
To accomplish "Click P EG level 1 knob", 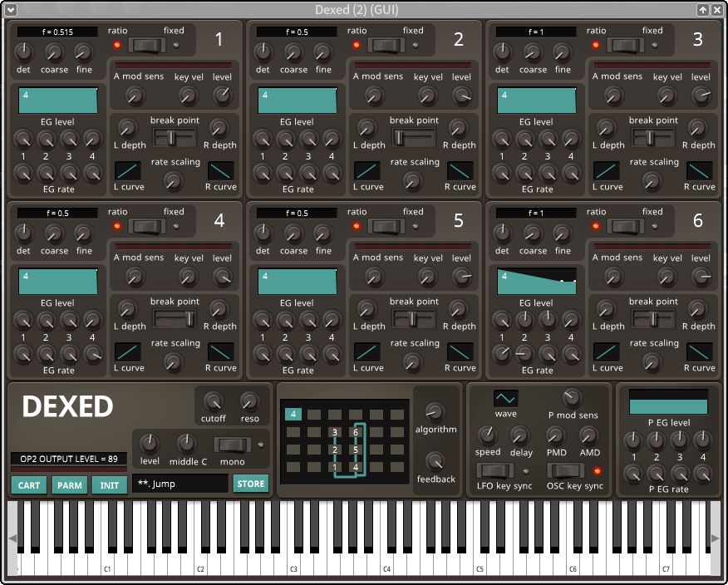I will coord(632,440).
